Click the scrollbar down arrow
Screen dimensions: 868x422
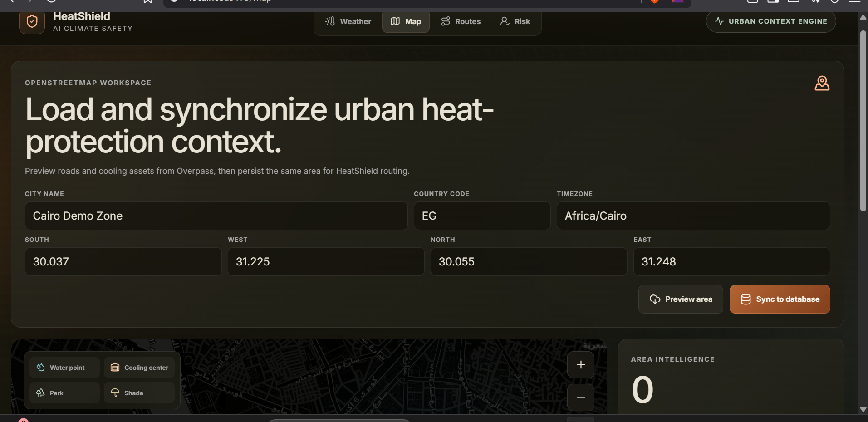[x=863, y=409]
